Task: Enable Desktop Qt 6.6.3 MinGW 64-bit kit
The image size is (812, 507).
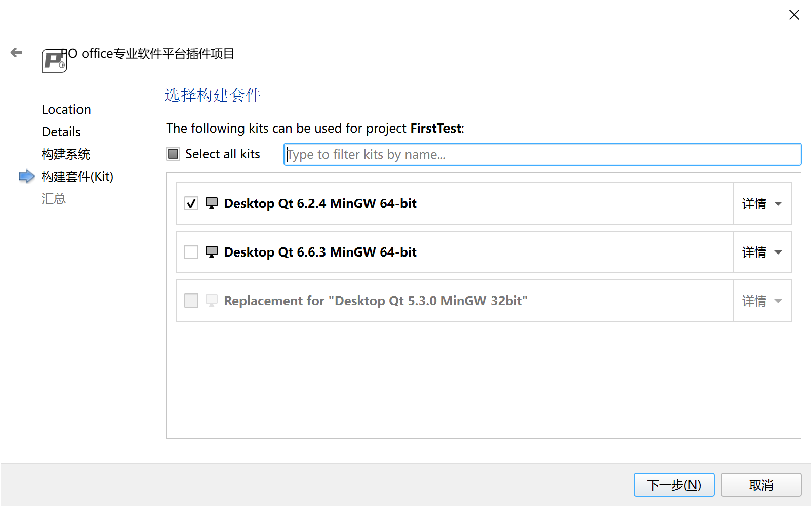Action: click(191, 252)
